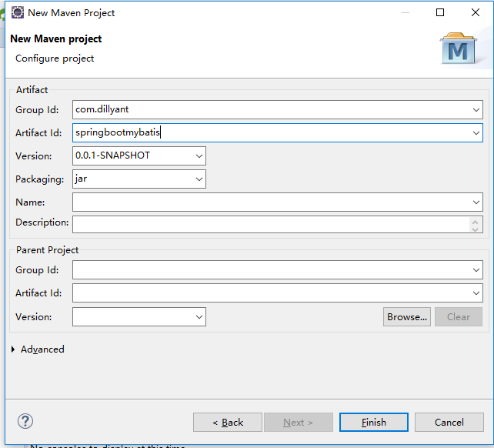The height and width of the screenshot is (448, 494).
Task: Click the disabled Clear button
Action: tap(459, 317)
